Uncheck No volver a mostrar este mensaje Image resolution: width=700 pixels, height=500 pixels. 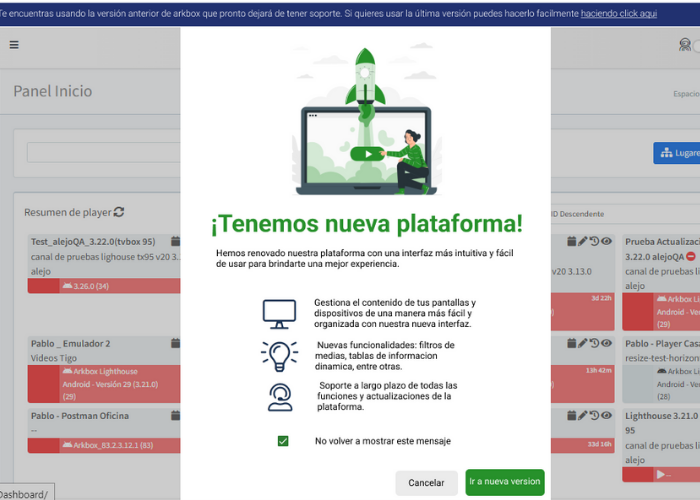point(283,441)
